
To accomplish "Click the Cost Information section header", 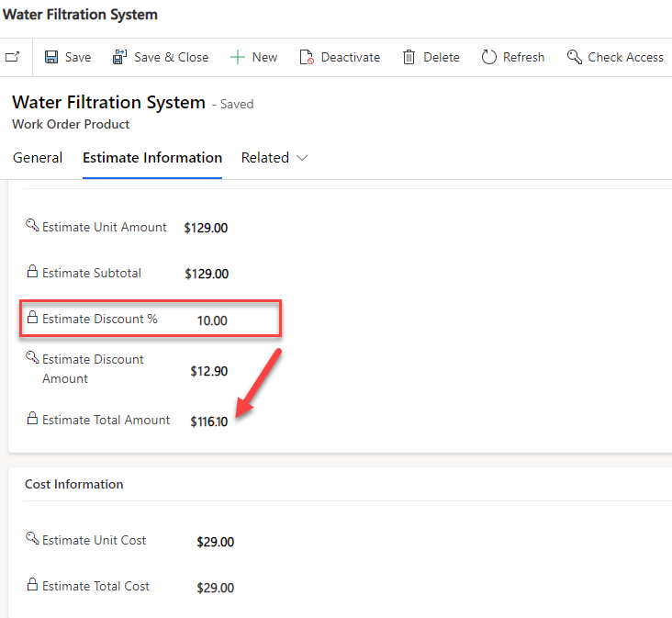I will (73, 484).
